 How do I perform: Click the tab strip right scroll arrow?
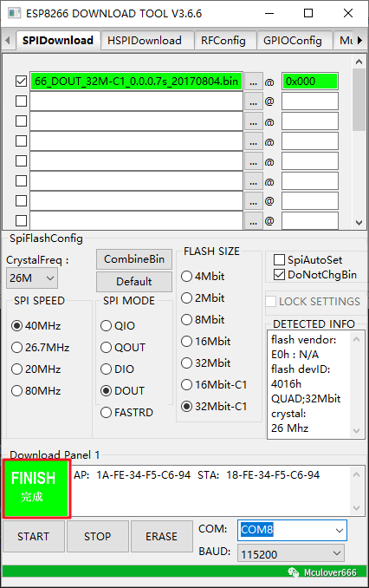(x=359, y=40)
